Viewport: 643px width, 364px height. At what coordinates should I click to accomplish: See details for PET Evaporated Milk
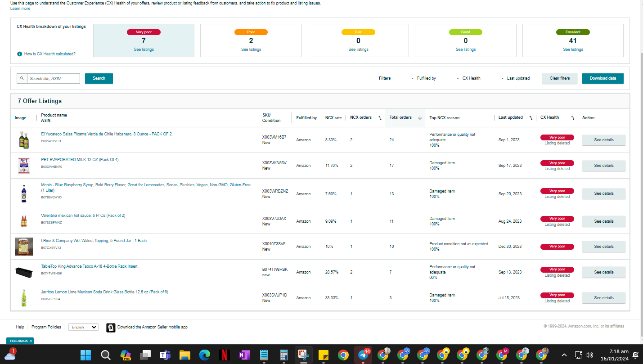[x=603, y=166]
